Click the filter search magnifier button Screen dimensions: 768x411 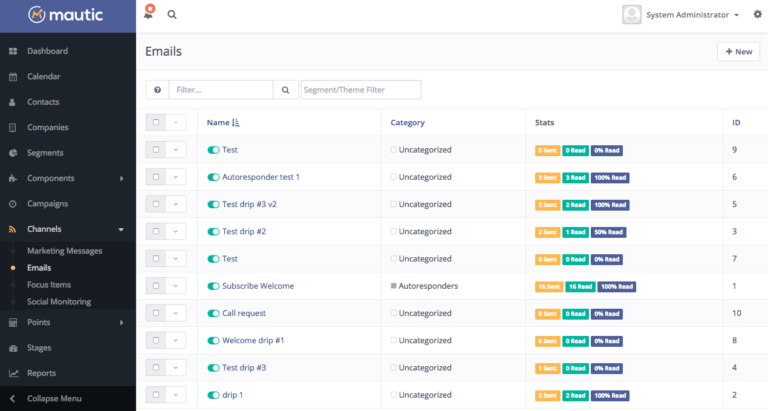(x=285, y=90)
